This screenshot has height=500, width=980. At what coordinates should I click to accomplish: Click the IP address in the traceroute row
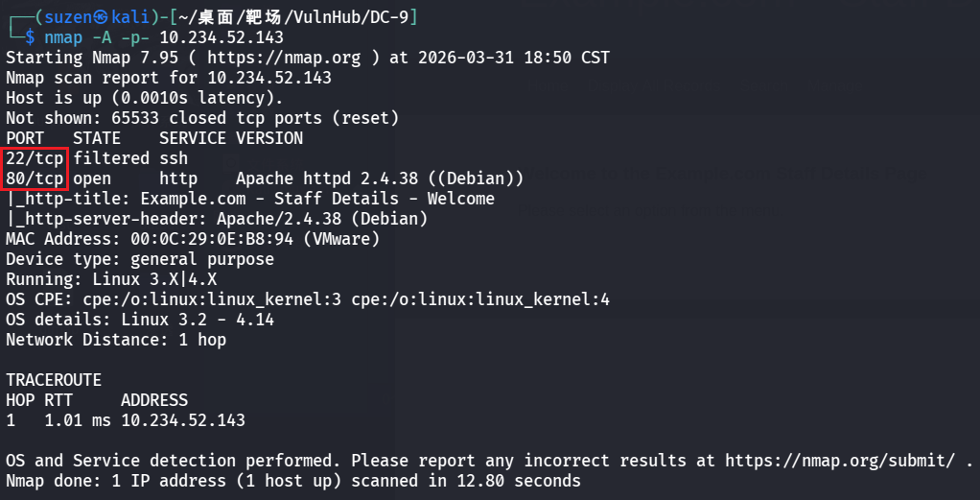coord(183,420)
